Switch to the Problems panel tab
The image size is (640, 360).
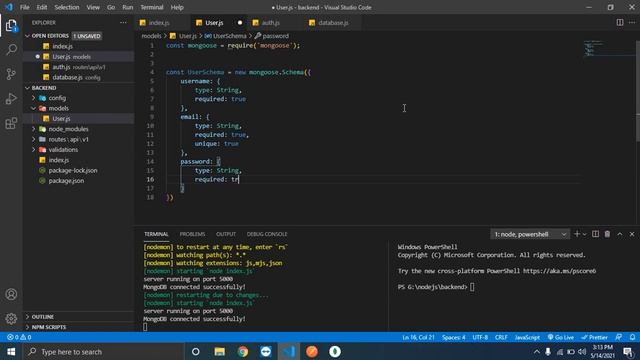pyautogui.click(x=192, y=234)
